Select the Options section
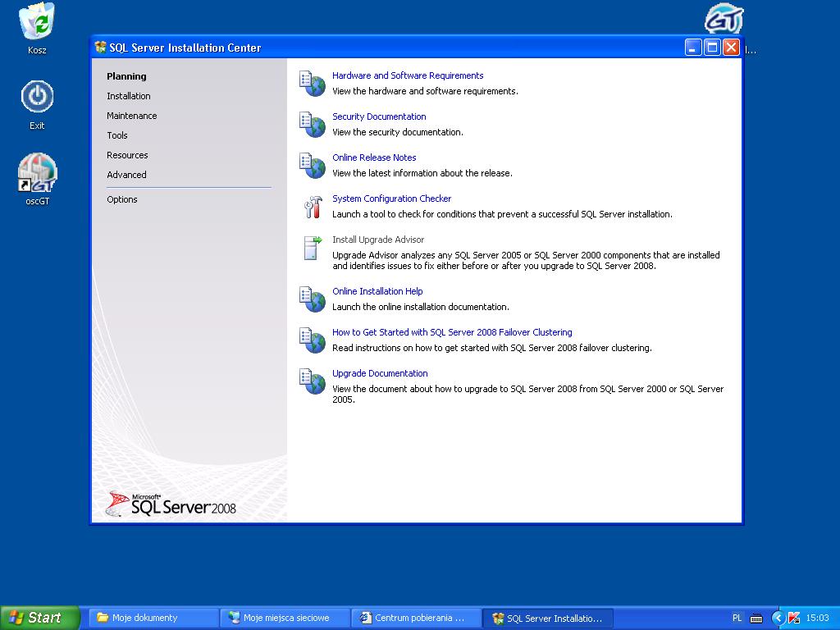 pyautogui.click(x=122, y=199)
